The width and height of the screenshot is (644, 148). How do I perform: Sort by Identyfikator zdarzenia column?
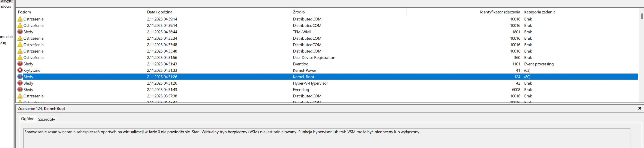(x=500, y=12)
